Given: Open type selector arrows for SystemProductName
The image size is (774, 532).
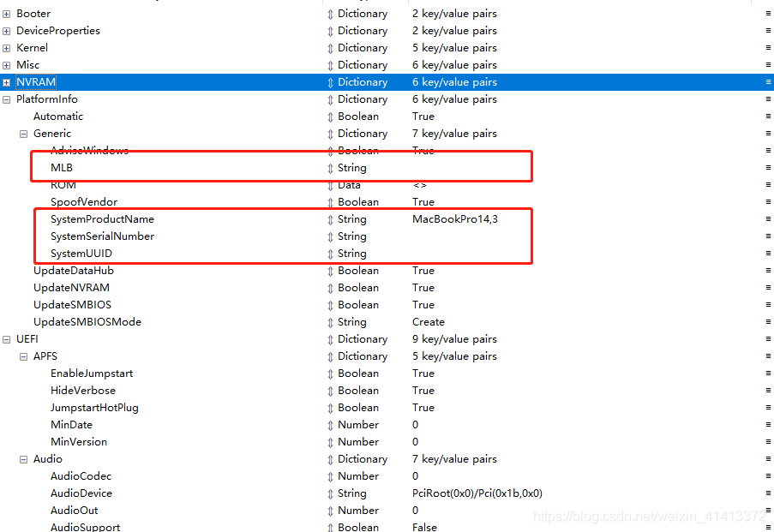Looking at the screenshot, I should [330, 219].
